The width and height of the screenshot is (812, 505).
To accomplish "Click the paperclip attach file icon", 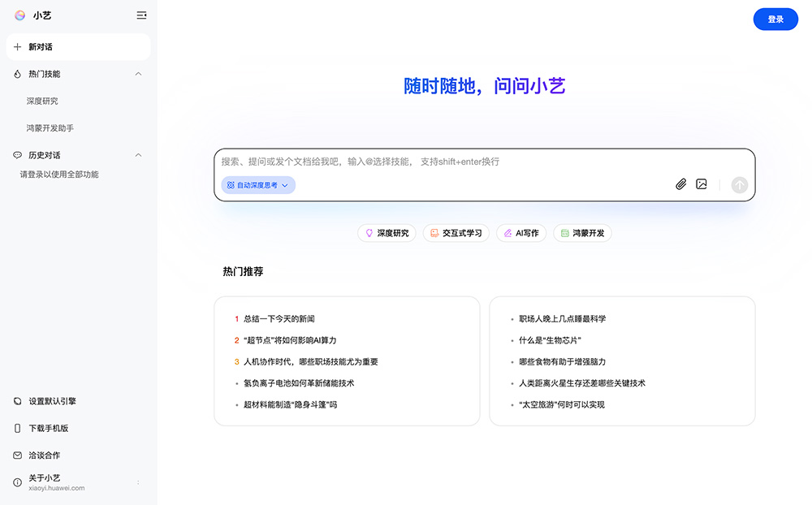I will [681, 184].
